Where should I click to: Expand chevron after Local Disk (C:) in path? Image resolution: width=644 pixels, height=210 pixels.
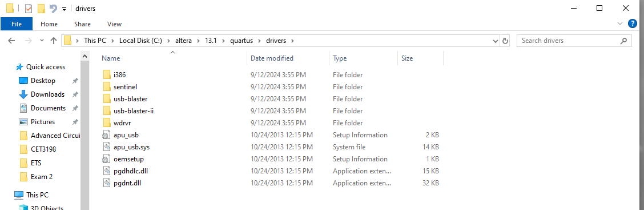(168, 41)
